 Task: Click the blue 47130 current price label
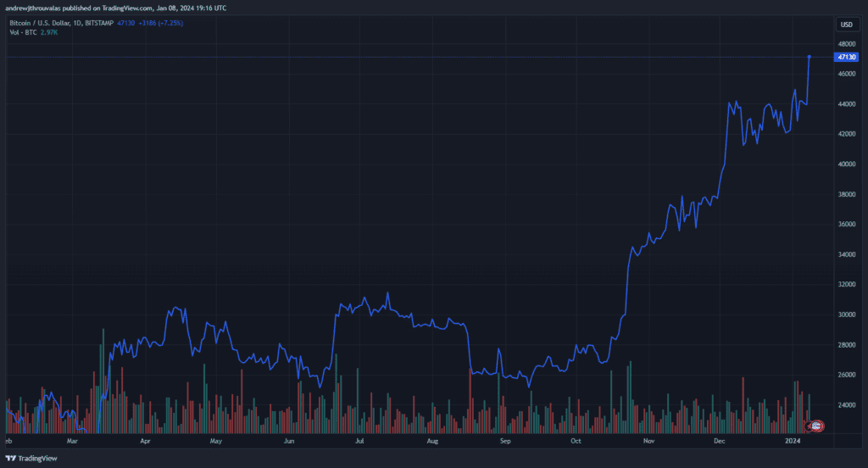845,57
